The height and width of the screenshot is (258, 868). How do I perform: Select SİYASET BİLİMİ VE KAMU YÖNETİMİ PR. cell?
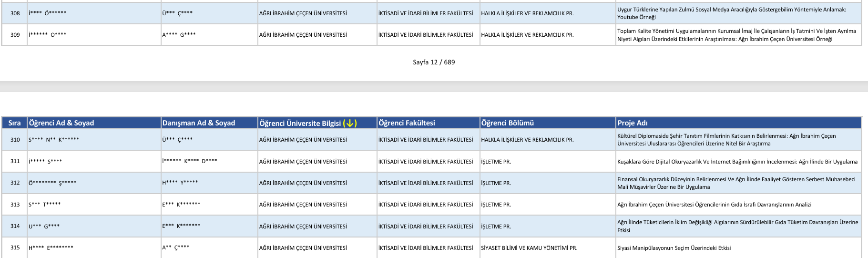(529, 248)
